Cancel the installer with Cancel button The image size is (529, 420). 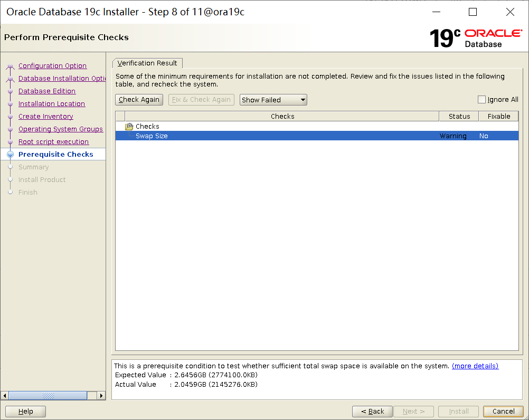[x=503, y=411]
